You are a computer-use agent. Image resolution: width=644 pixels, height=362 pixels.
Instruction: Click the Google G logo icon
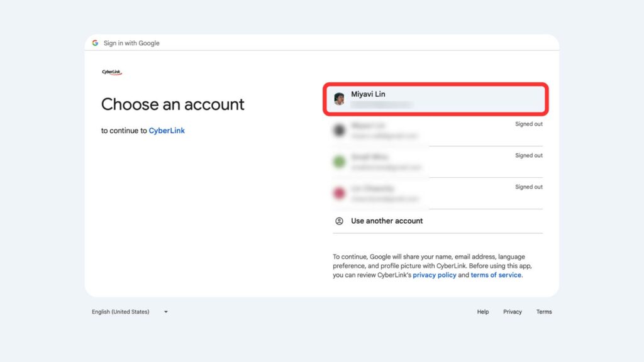pos(96,43)
